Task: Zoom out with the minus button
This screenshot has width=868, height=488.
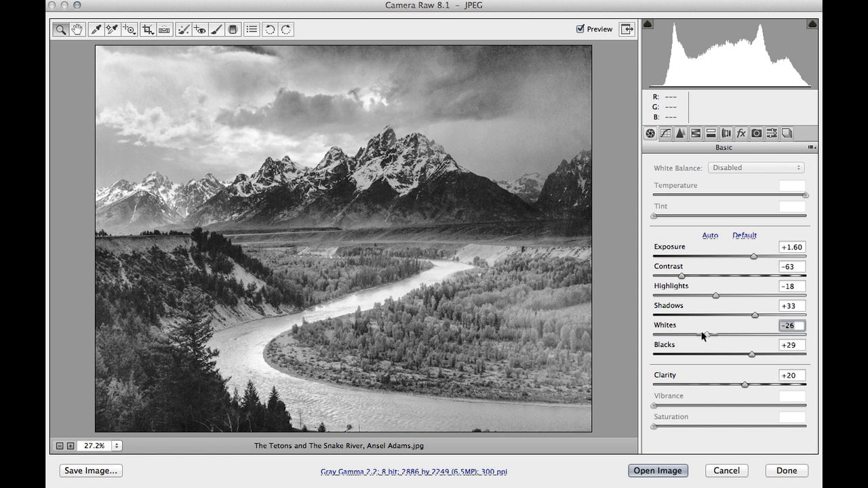Action: click(60, 445)
